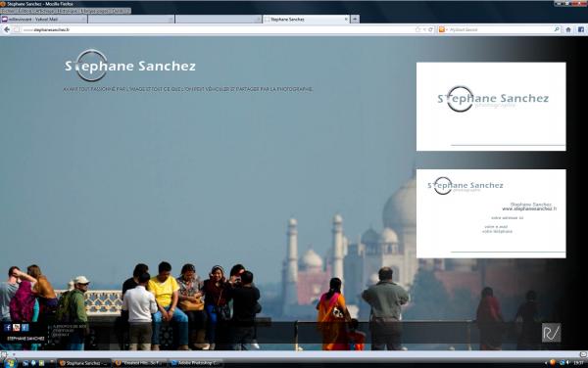The height and width of the screenshot is (368, 588).
Task: Click the Stephane Sanchez site logo
Action: point(129,66)
